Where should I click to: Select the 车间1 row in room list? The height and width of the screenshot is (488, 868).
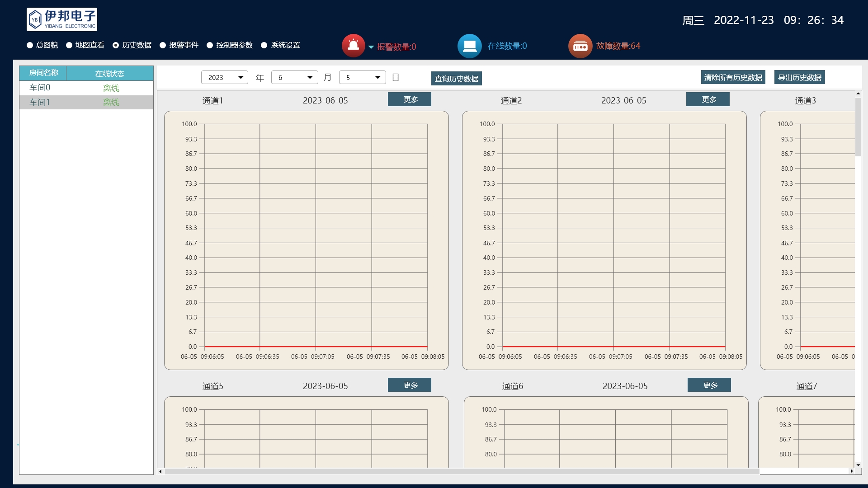pyautogui.click(x=86, y=102)
